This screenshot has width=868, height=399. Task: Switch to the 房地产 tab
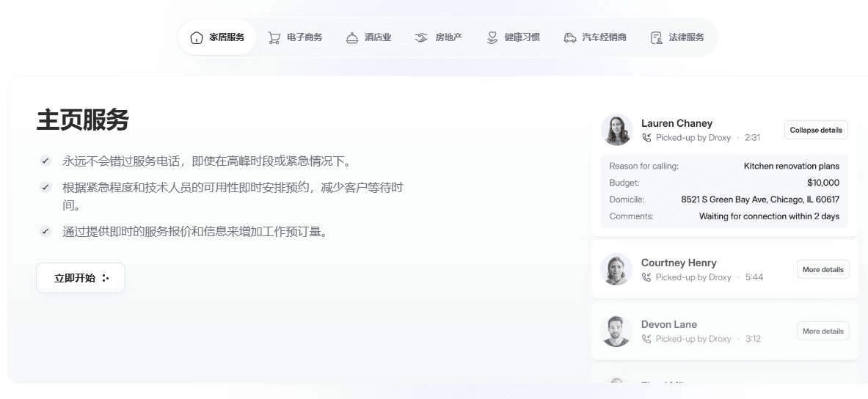point(439,37)
